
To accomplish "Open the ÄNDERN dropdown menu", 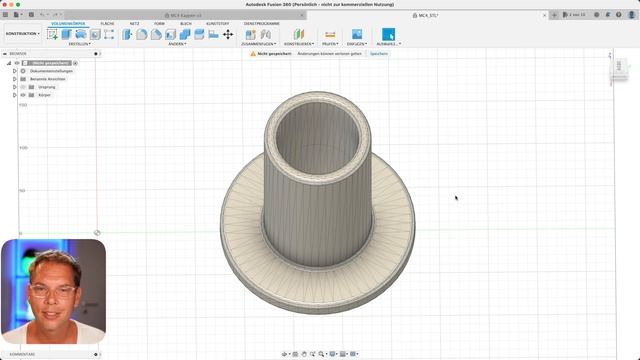I will (177, 44).
